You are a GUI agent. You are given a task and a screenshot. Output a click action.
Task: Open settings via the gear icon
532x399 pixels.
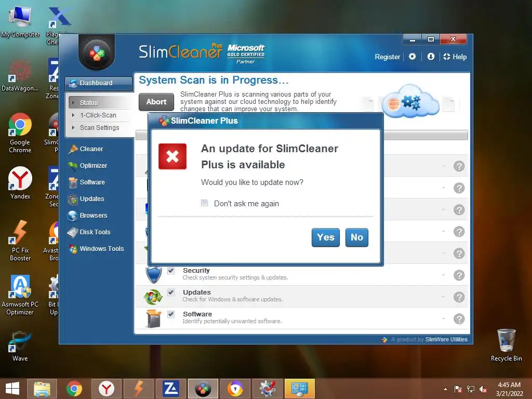pyautogui.click(x=412, y=57)
